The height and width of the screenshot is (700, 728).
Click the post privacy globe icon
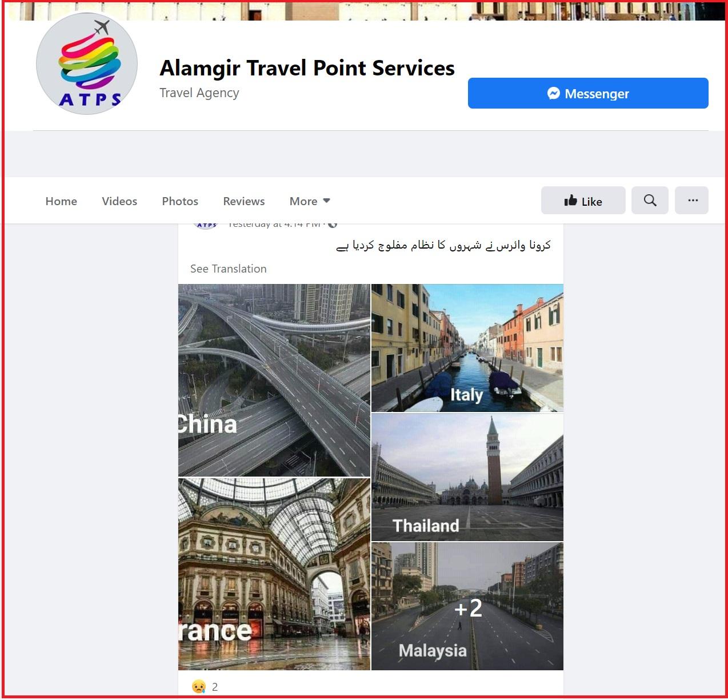click(333, 225)
